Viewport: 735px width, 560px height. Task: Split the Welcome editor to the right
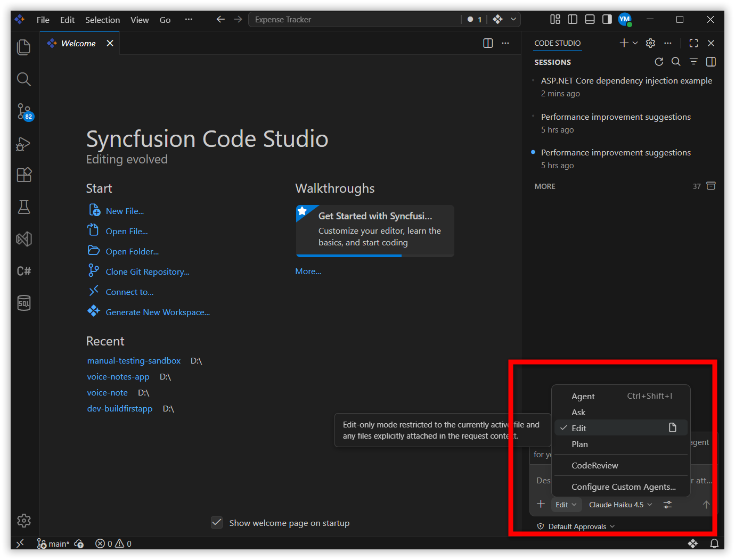(x=488, y=43)
